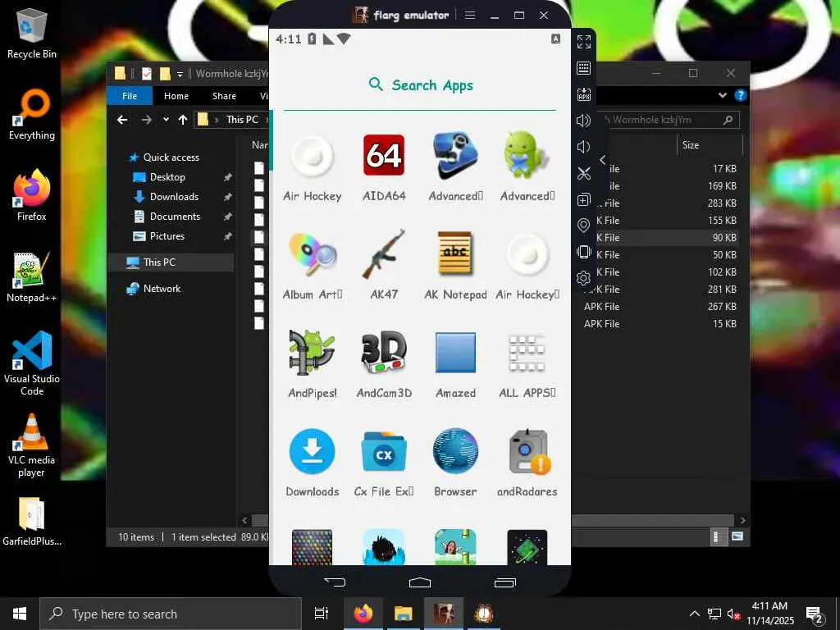Click the shake device icon in emulator sidebar
The height and width of the screenshot is (630, 840).
(584, 252)
